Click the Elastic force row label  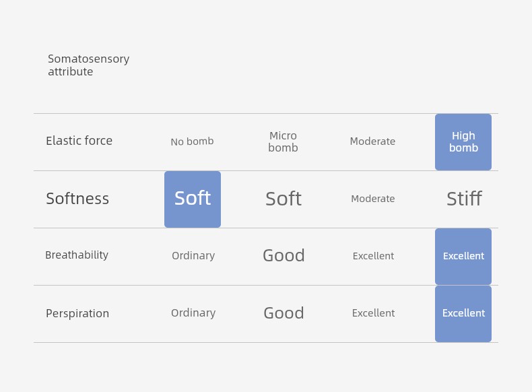click(x=79, y=141)
